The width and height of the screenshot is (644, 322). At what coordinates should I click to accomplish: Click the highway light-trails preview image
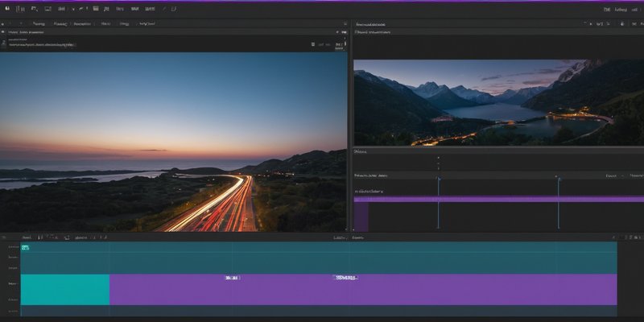(x=173, y=142)
